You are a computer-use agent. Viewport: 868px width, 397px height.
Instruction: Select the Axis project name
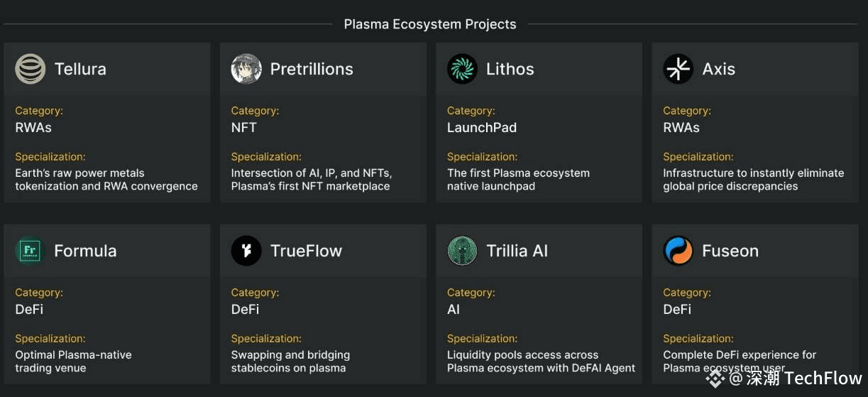(719, 69)
